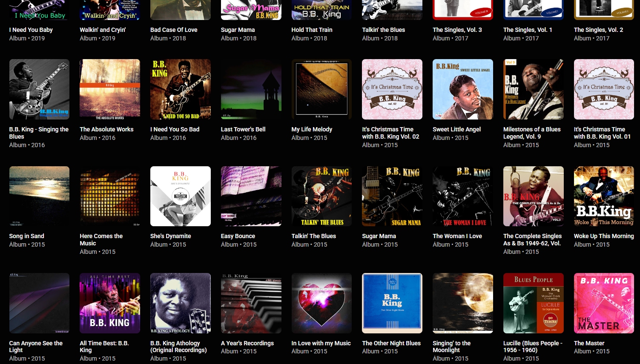640x364 pixels.
Task: Click the Song in Sand album cover
Action: 39,196
